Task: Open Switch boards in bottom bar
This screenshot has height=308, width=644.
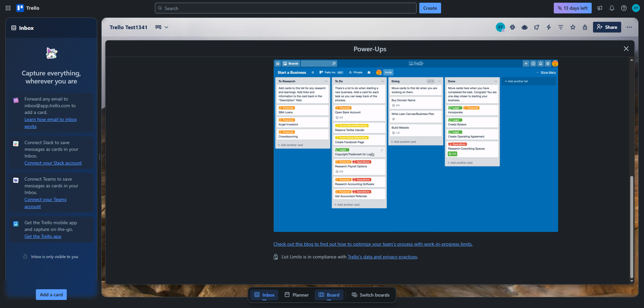Action: tap(371, 295)
